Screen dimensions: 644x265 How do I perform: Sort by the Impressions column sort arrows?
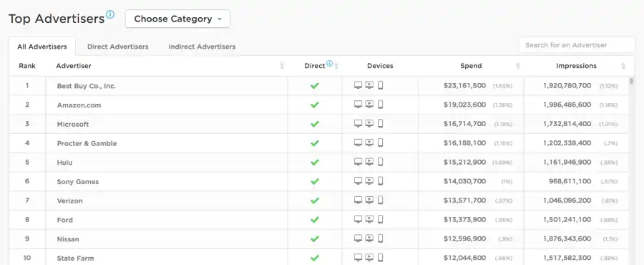(x=623, y=66)
